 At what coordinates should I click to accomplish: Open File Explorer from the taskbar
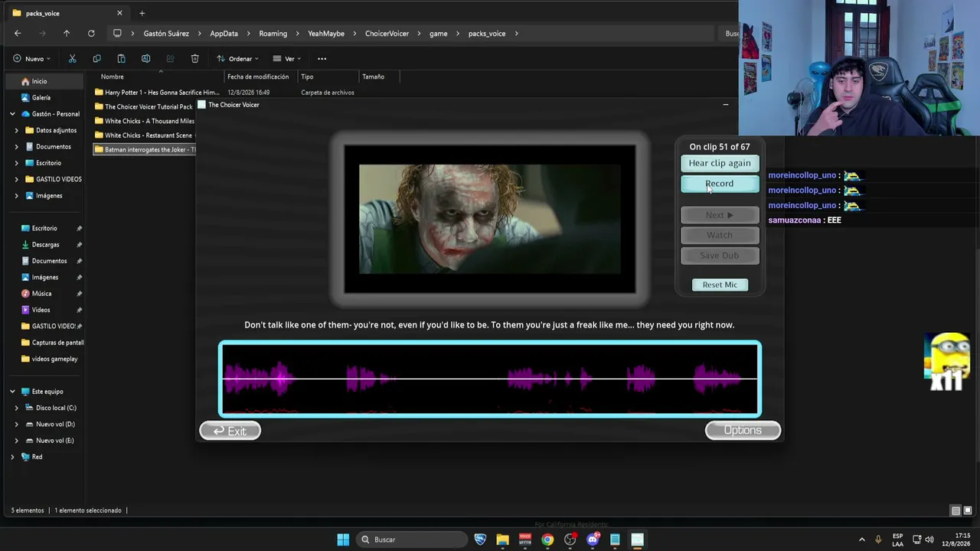point(502,540)
